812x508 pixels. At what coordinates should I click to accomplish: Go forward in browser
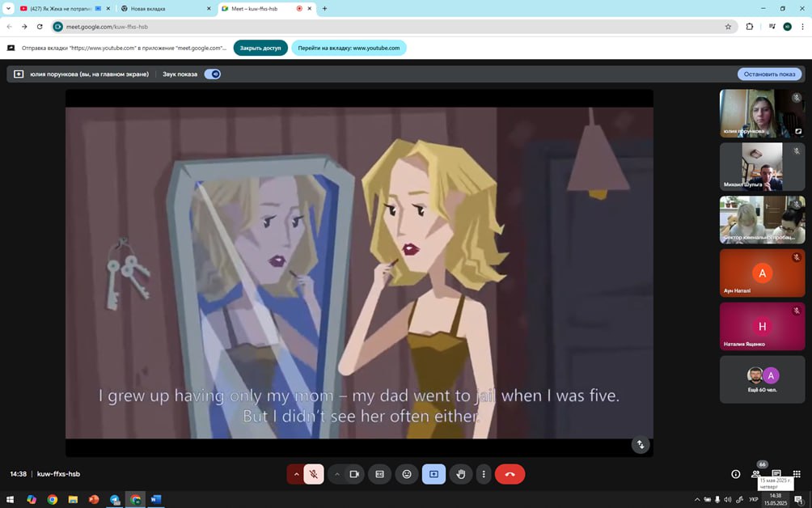(x=24, y=27)
